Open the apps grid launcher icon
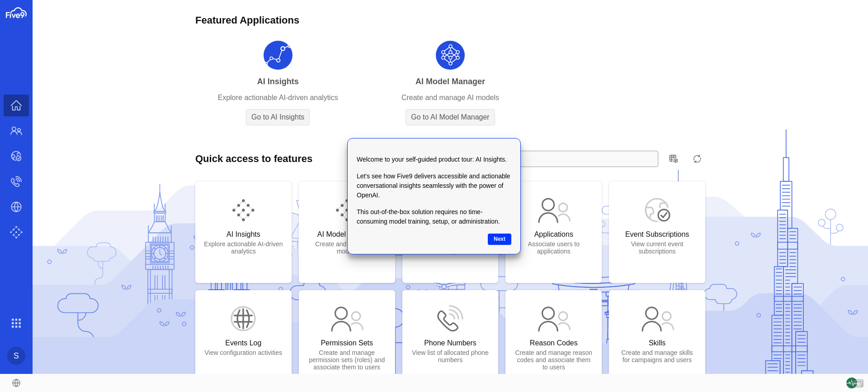Screen dimensions: 868x392 point(16,323)
